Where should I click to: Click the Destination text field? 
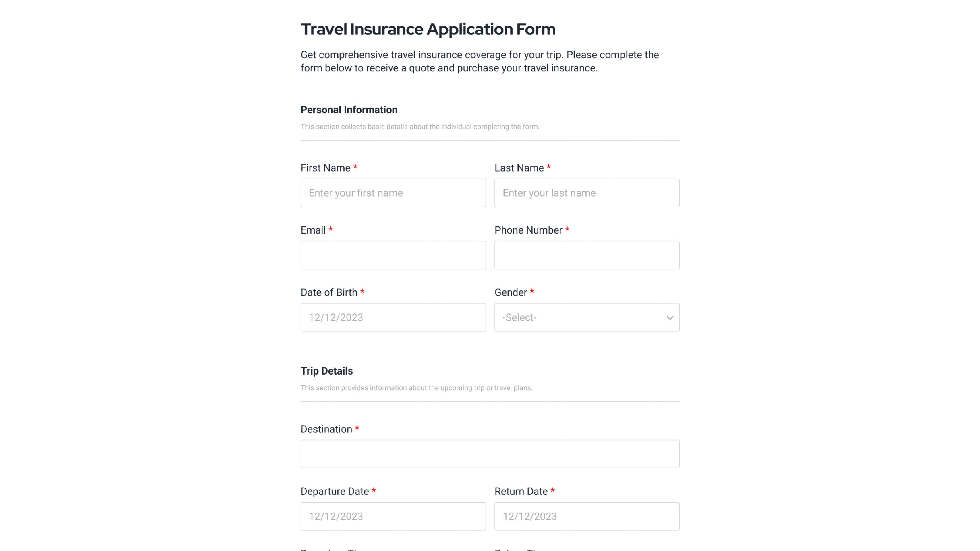click(490, 454)
